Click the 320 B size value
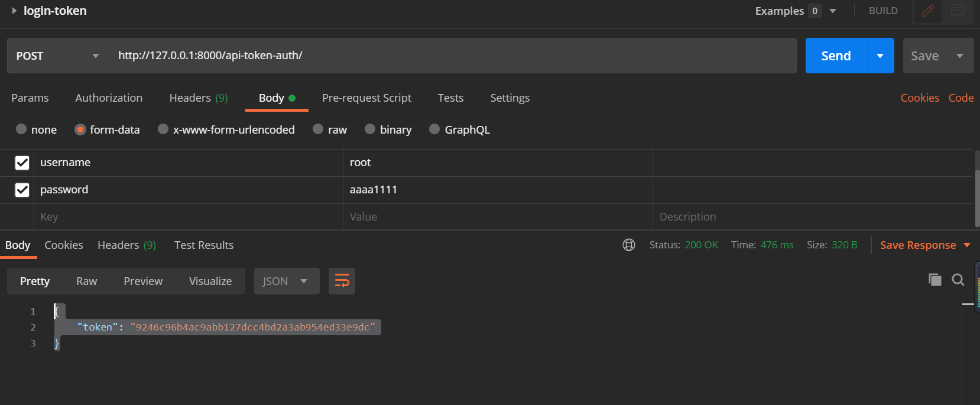This screenshot has width=980, height=405. click(844, 245)
